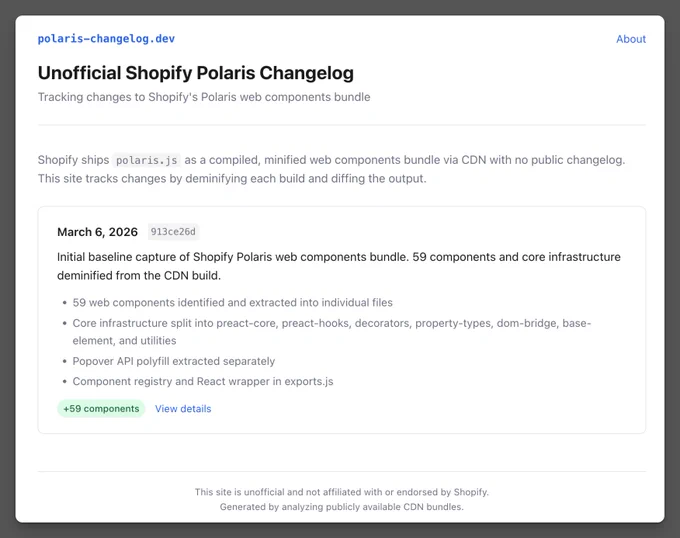This screenshot has width=680, height=538.
Task: Open View details for March 6 entry
Action: tap(183, 409)
